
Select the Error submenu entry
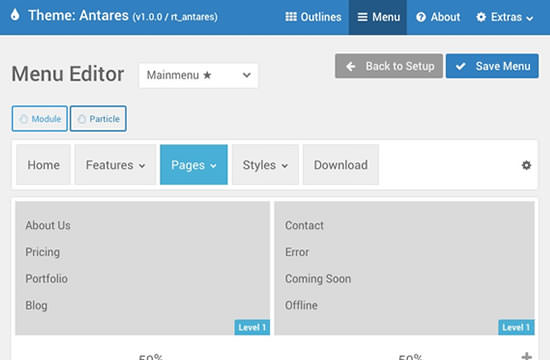point(297,252)
